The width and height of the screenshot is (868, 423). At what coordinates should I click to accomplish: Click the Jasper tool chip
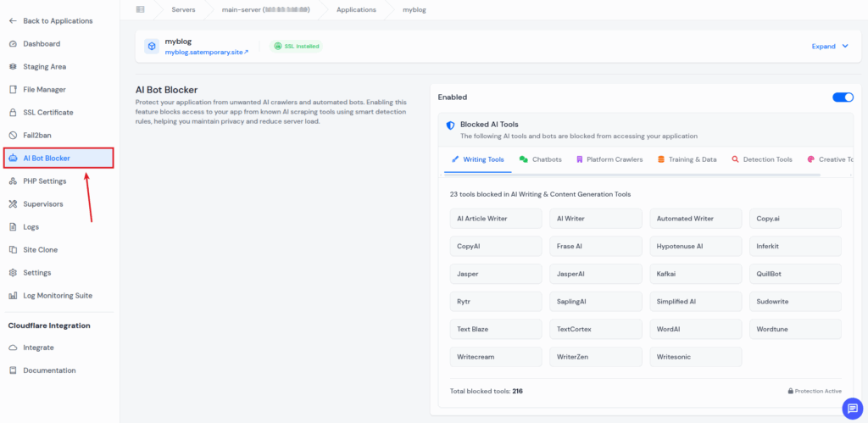pos(496,274)
